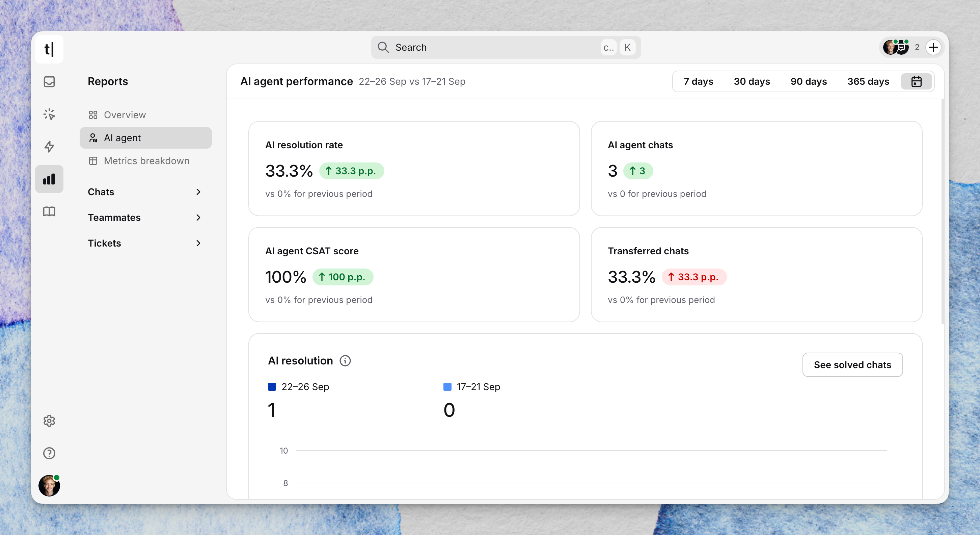
Task: Click See solved chats button
Action: pos(852,365)
